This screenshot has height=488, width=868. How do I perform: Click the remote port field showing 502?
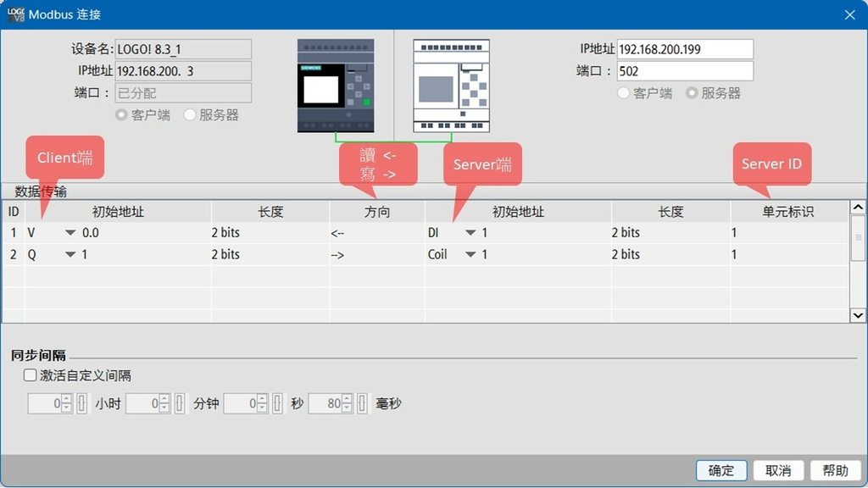[685, 71]
